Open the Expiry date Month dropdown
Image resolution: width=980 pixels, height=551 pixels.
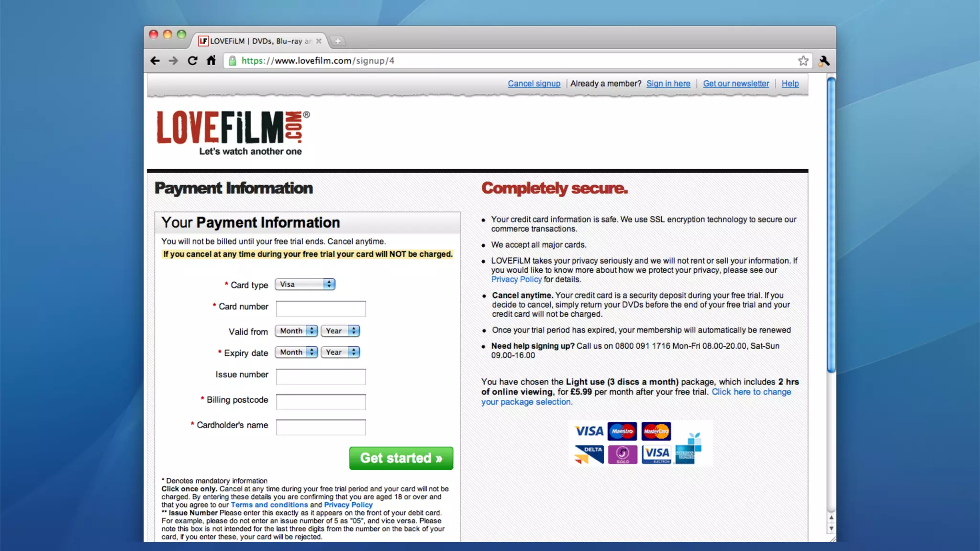tap(296, 353)
